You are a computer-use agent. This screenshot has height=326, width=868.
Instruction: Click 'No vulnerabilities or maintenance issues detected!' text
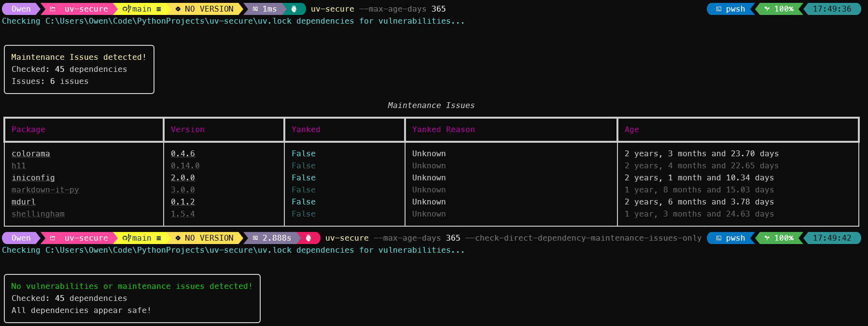tap(132, 286)
